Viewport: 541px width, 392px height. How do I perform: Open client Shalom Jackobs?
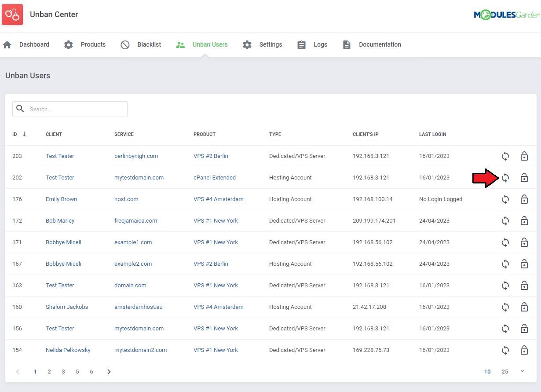point(67,307)
